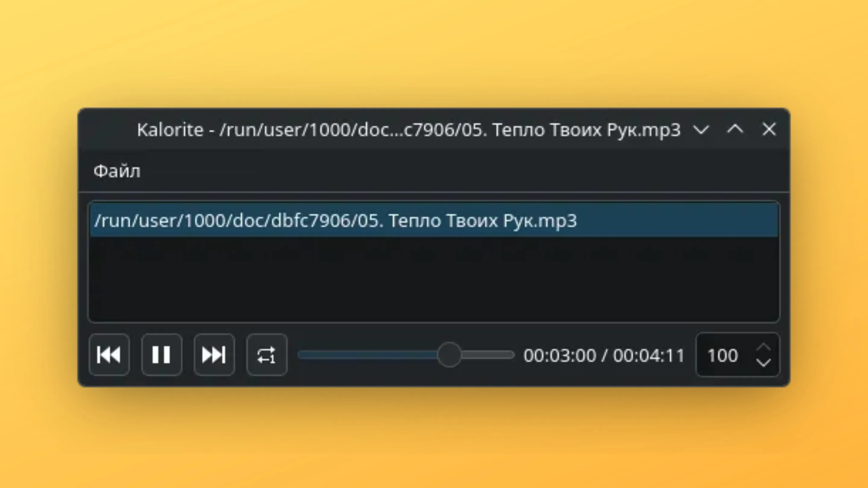Click the Kalorite title bar text

[409, 130]
